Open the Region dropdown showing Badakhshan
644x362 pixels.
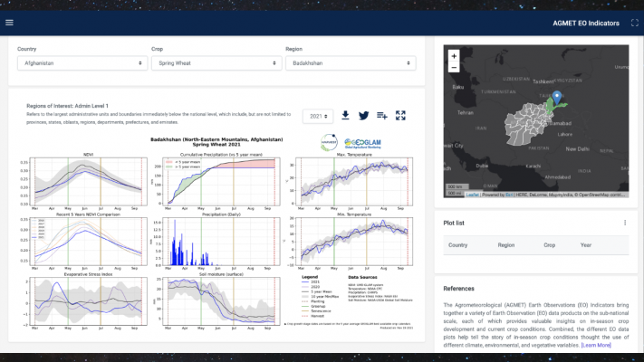pyautogui.click(x=350, y=63)
